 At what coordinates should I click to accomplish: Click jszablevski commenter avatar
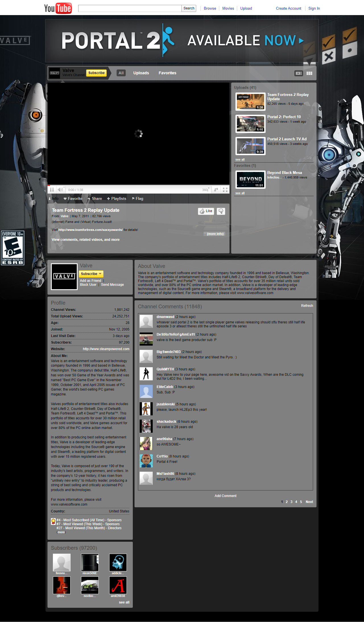146,408
